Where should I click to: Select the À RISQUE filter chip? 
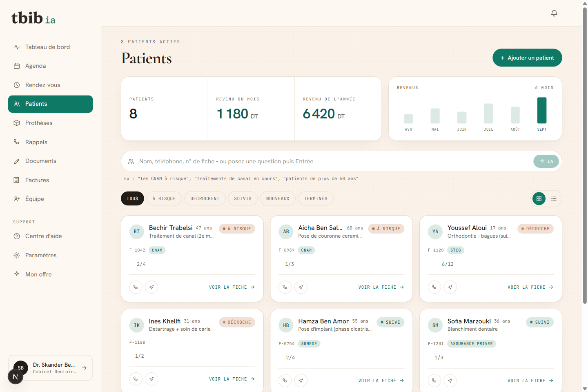click(164, 198)
